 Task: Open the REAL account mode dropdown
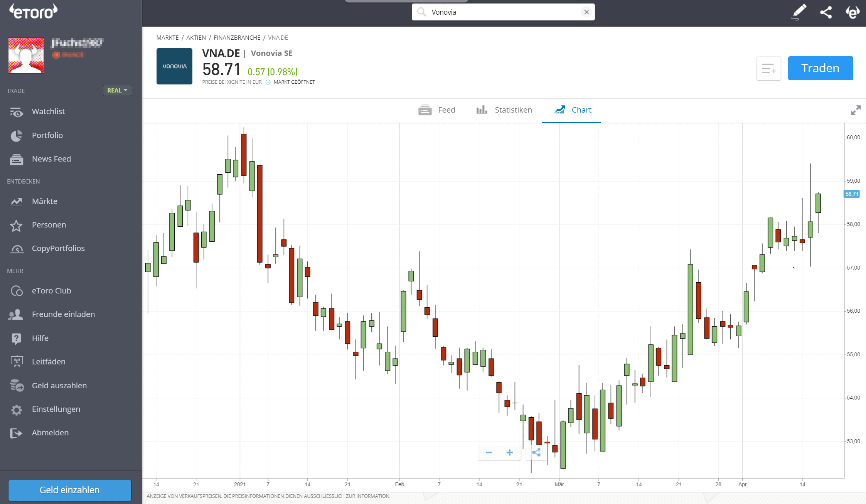[x=117, y=90]
